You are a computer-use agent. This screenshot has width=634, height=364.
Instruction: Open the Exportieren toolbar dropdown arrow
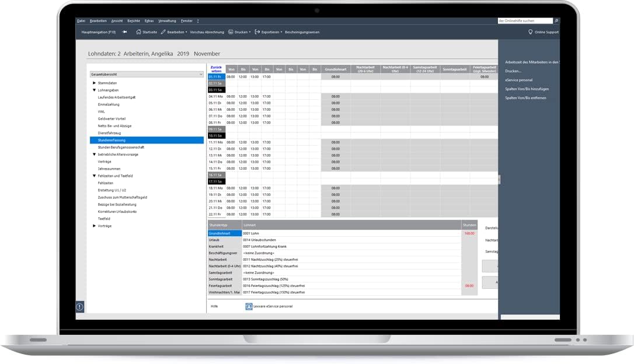pos(281,32)
